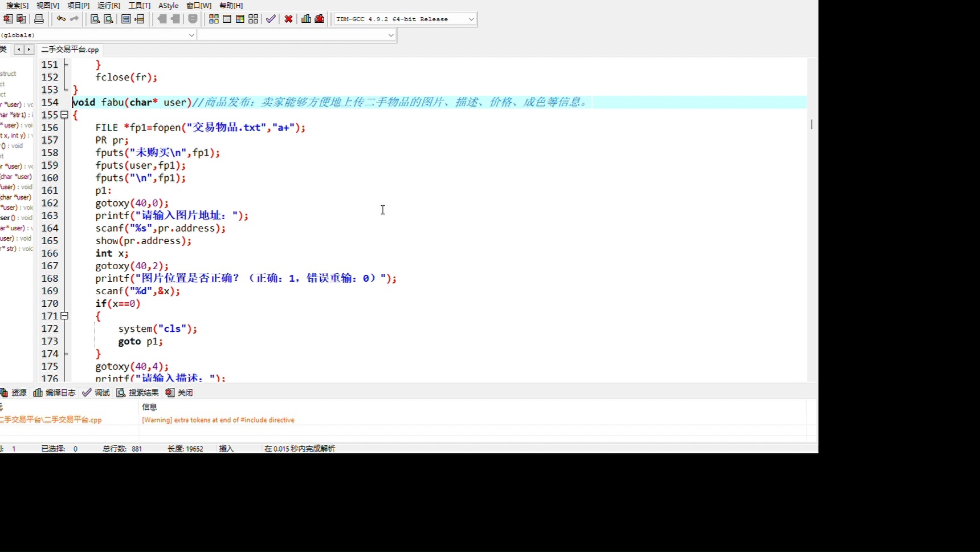
Task: Click the second magnifier (Find in Files) icon
Action: pos(108,19)
